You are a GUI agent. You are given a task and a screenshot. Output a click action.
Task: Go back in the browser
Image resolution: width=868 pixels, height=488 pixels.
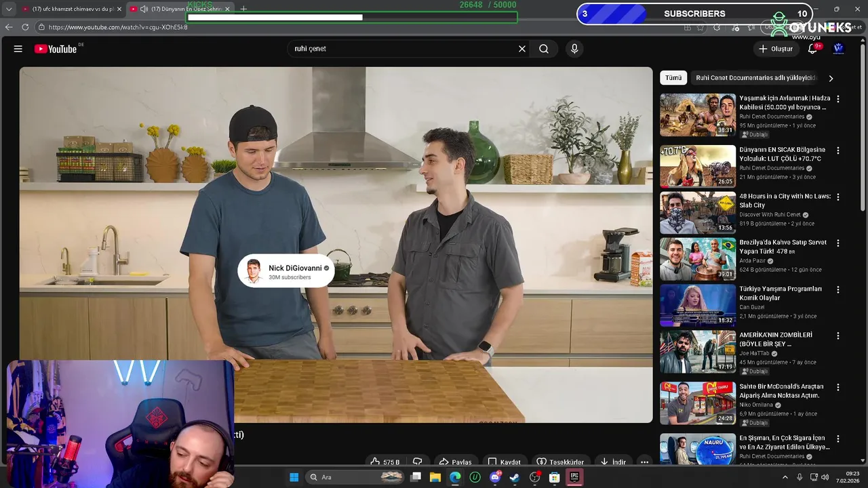point(9,27)
